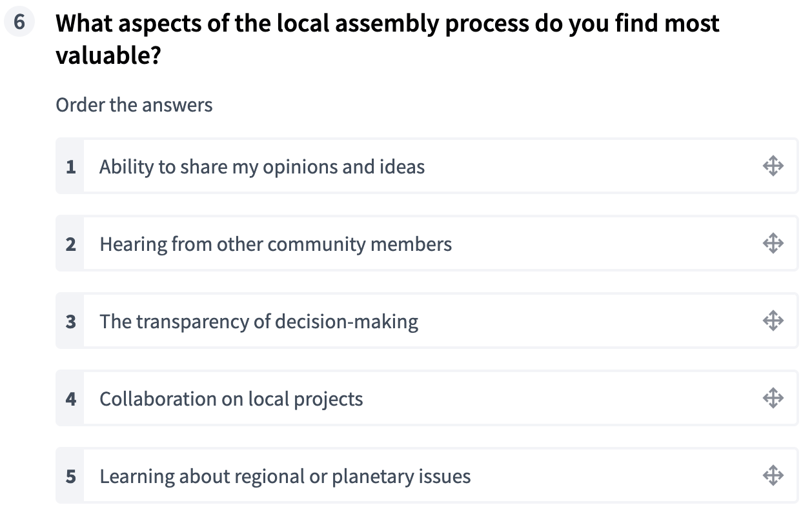The height and width of the screenshot is (514, 812).
Task: Click blank space in 'The transparency of decision-making' row
Action: (x=581, y=321)
